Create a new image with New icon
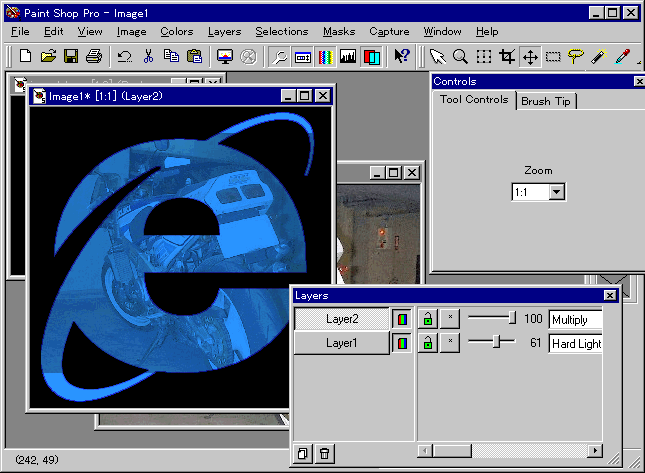Screen dimensions: 645x473 tap(25, 56)
